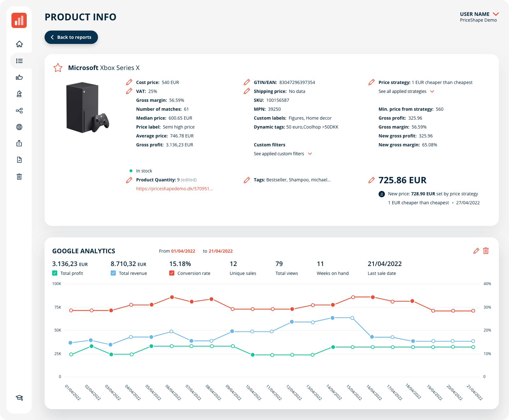Open the Home sidebar icon
Image resolution: width=509 pixels, height=420 pixels.
(19, 44)
